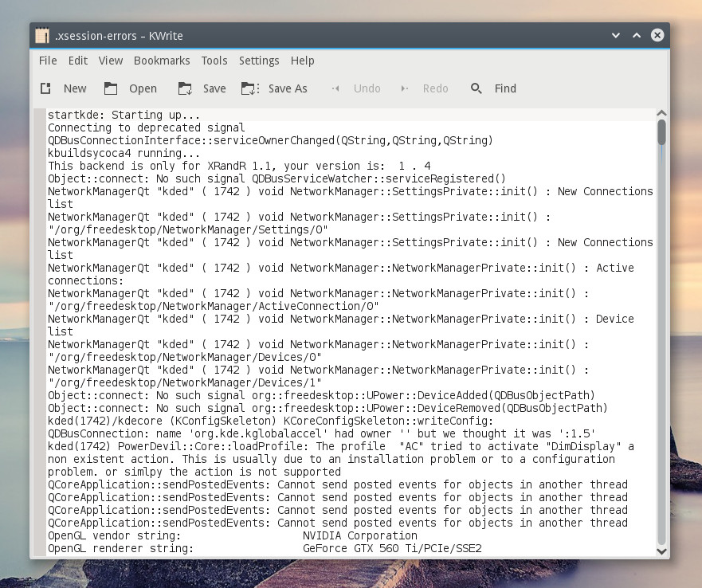Click the scrollbar down arrow
Viewport: 702px width, 588px height.
click(x=661, y=551)
